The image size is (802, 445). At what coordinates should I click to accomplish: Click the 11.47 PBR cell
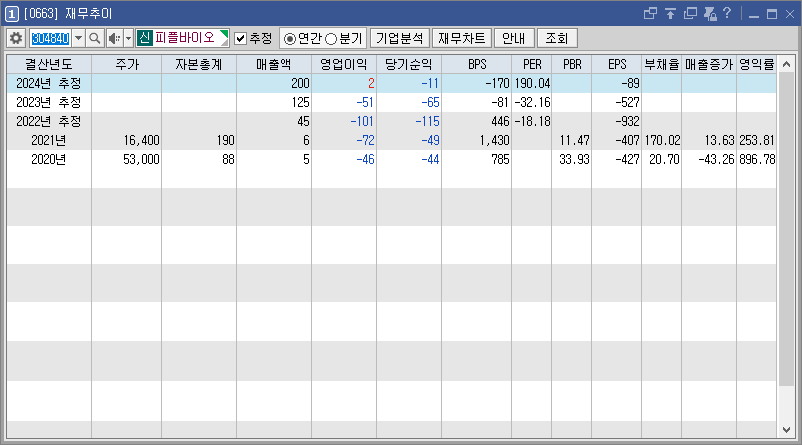[574, 140]
